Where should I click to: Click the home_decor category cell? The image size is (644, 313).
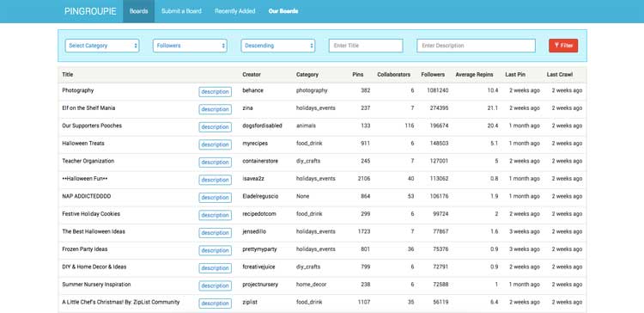click(313, 285)
